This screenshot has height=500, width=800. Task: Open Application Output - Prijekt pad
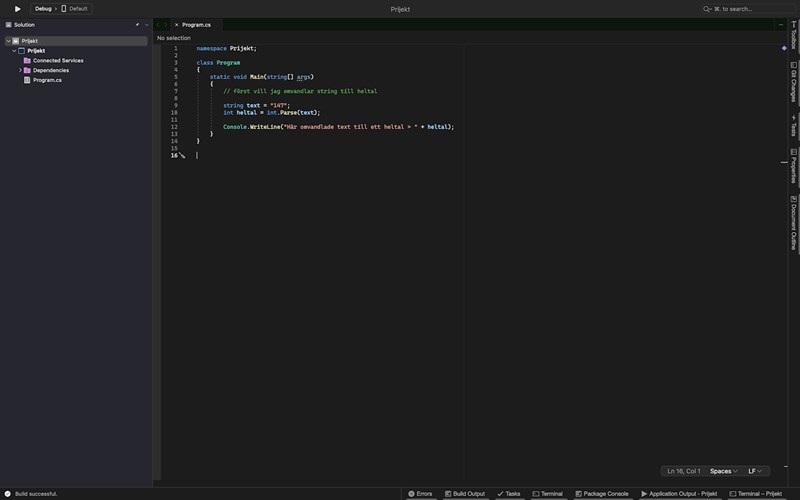pyautogui.click(x=679, y=494)
